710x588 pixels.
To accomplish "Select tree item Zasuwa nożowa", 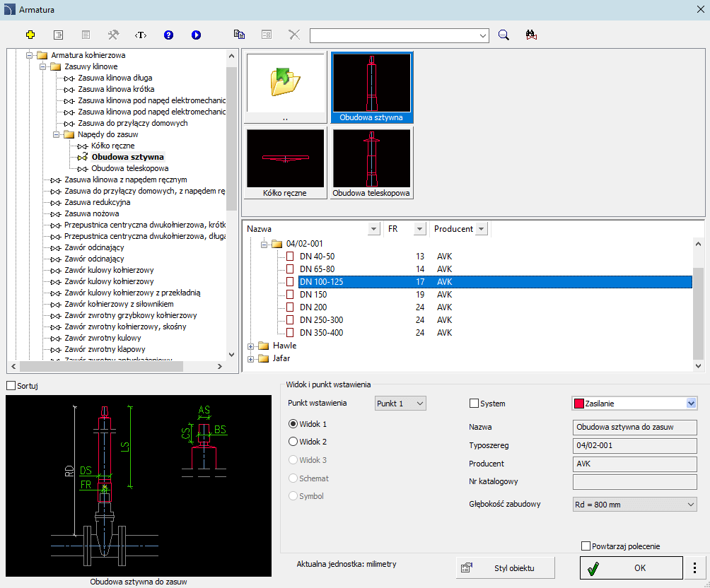I will point(92,213).
